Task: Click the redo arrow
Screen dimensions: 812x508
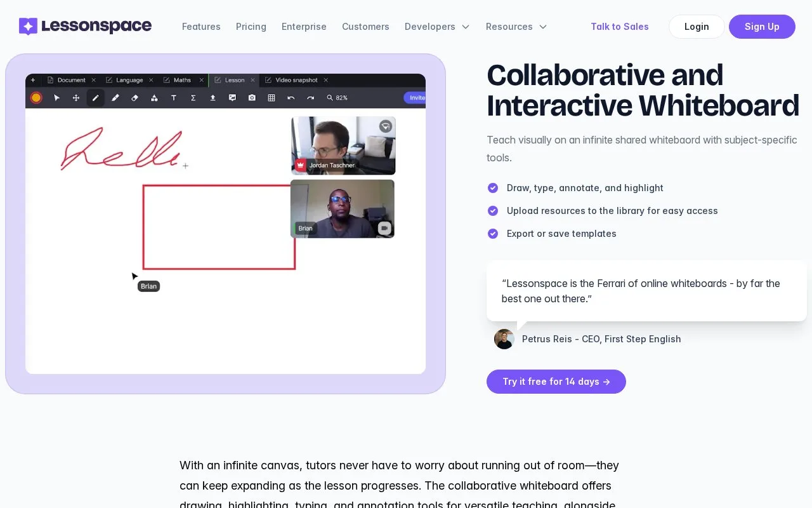Action: coord(310,98)
